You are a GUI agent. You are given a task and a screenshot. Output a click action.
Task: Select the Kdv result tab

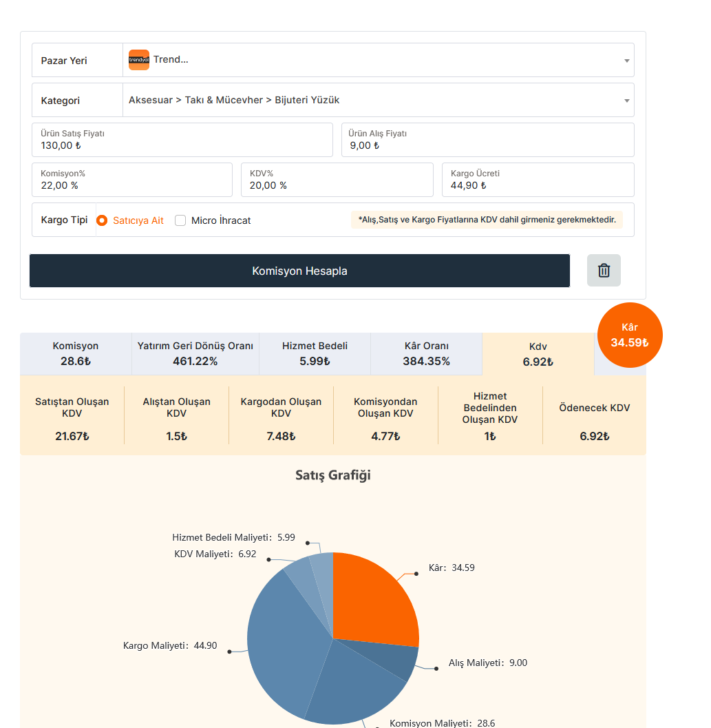[538, 354]
